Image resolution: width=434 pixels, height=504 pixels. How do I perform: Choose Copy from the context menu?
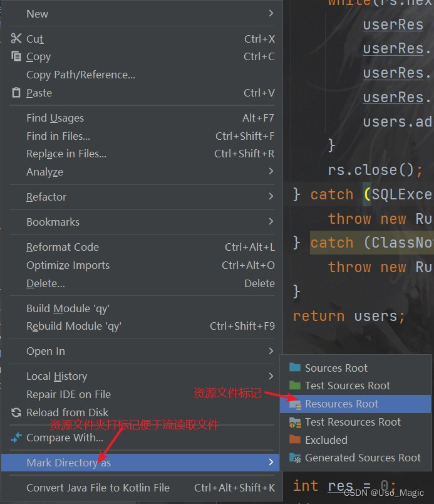(142, 56)
